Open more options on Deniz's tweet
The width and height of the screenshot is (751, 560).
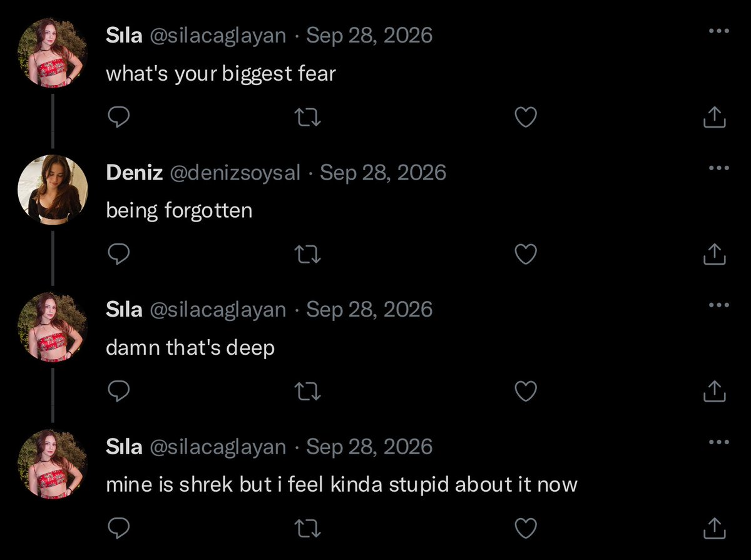coord(719,168)
